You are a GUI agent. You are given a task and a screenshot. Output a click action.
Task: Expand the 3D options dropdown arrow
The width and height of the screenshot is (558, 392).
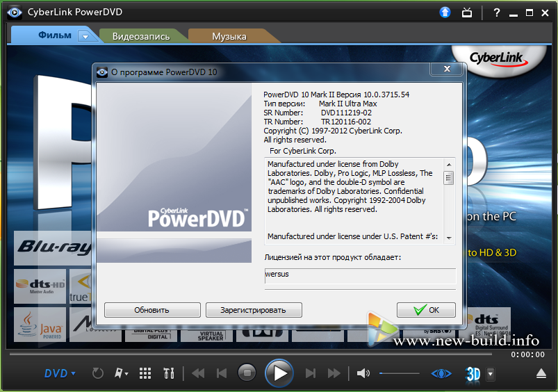491,374
